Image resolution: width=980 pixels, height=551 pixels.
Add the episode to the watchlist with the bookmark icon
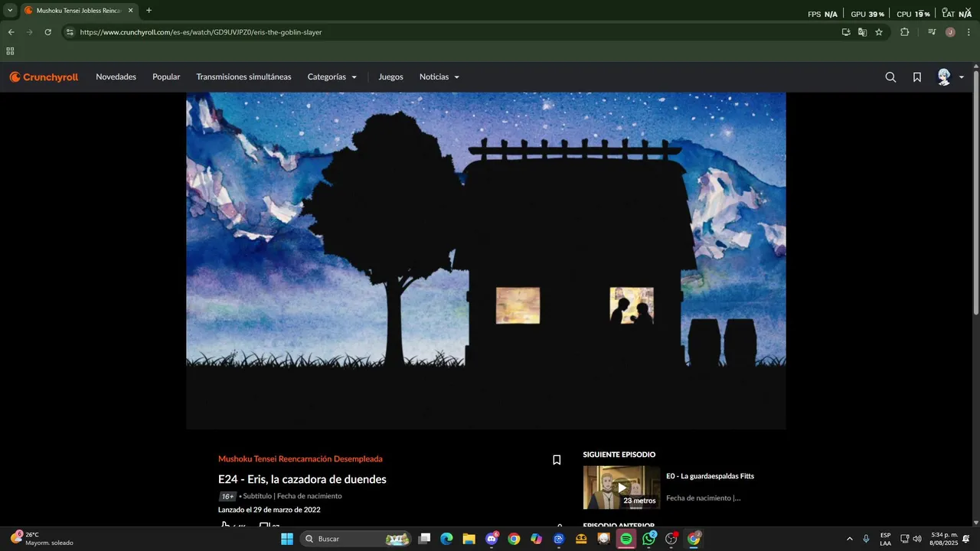[557, 460]
